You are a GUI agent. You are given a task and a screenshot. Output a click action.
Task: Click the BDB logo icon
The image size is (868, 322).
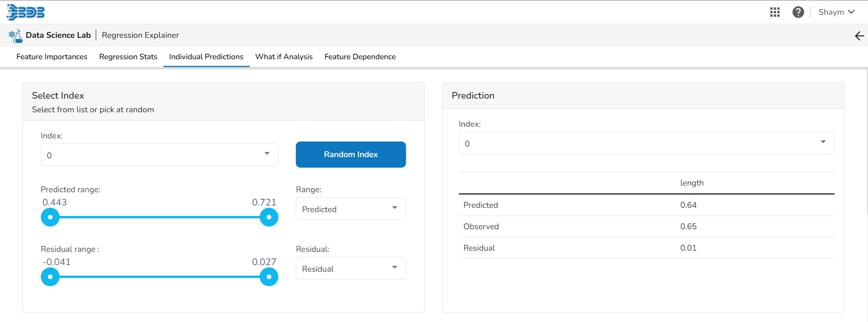(x=26, y=12)
